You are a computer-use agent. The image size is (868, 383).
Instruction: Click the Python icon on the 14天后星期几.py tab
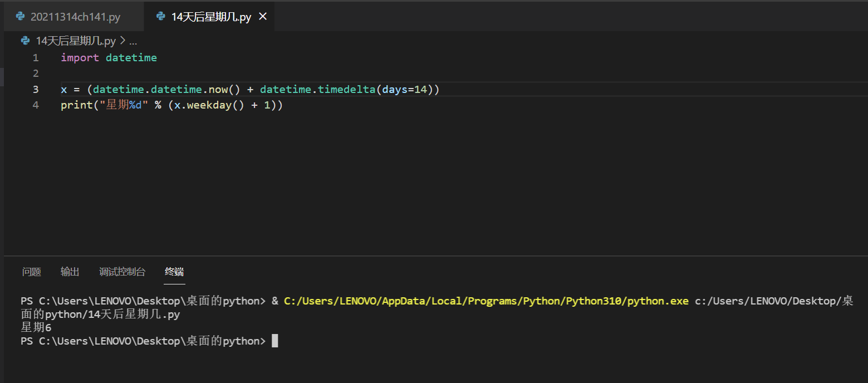161,17
